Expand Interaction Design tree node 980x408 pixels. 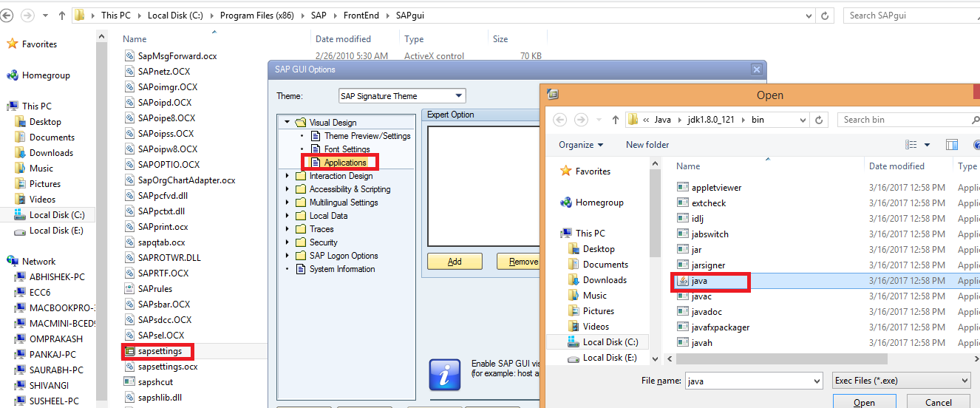(287, 176)
